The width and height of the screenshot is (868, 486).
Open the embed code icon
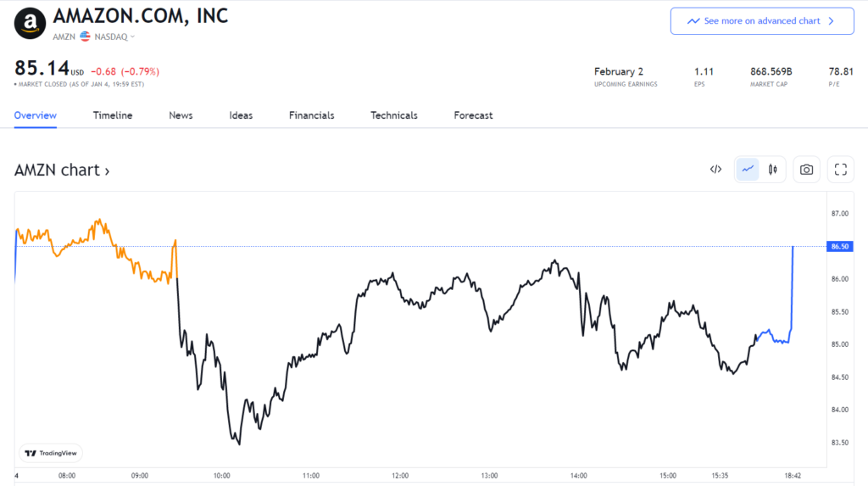point(715,170)
